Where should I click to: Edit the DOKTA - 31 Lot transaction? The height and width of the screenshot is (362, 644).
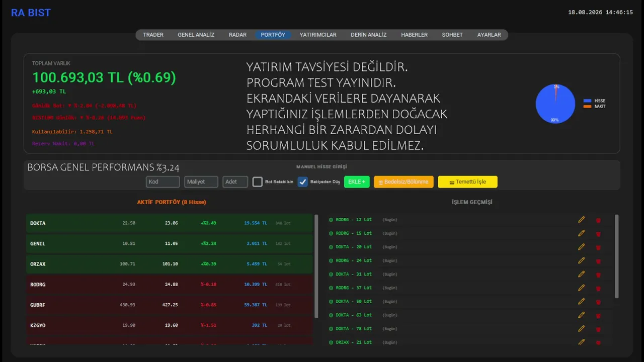(x=582, y=274)
